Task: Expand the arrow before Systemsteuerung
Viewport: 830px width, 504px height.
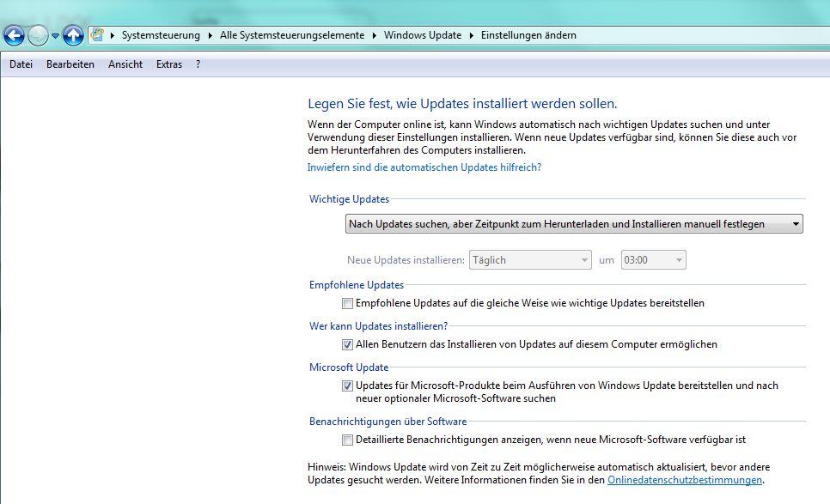Action: (x=113, y=35)
